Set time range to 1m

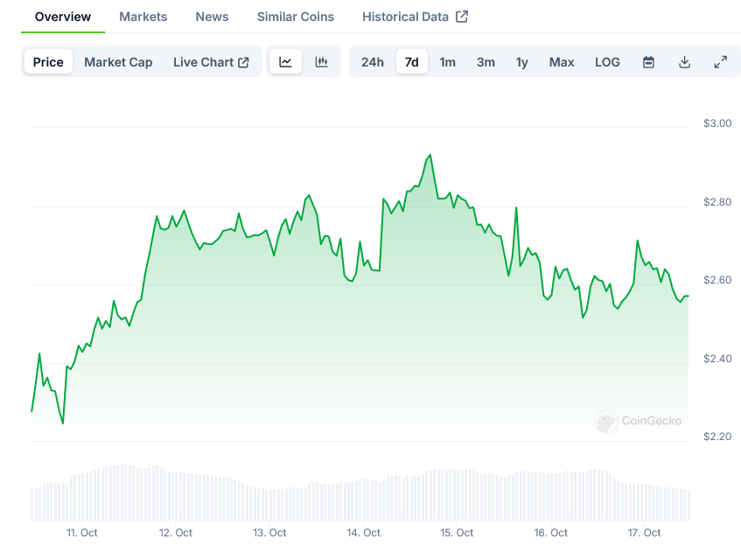[448, 62]
